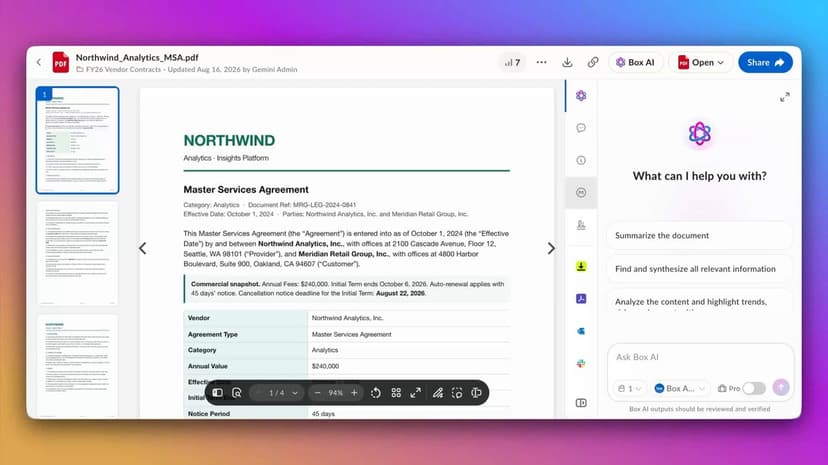Image resolution: width=828 pixels, height=465 pixels.
Task: Open the page grid view
Action: pyautogui.click(x=396, y=393)
